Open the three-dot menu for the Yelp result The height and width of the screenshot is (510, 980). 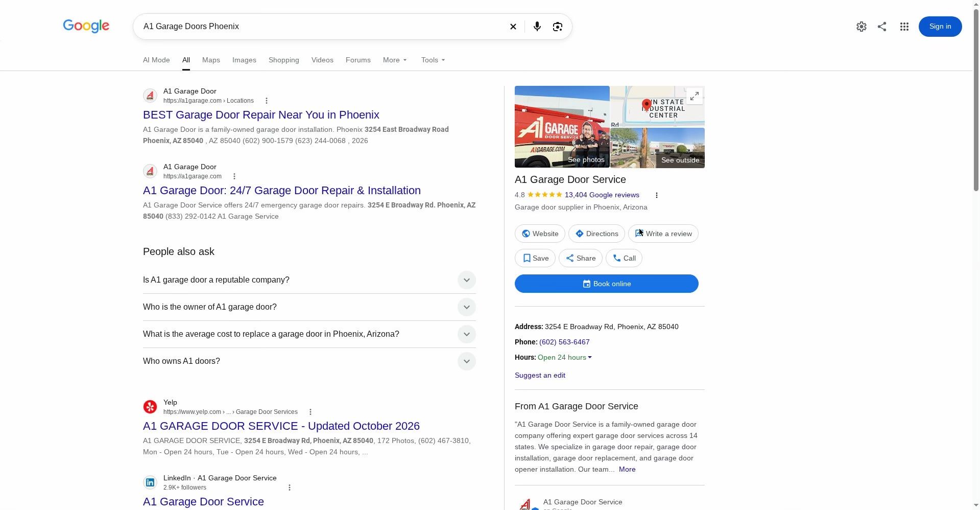point(310,412)
